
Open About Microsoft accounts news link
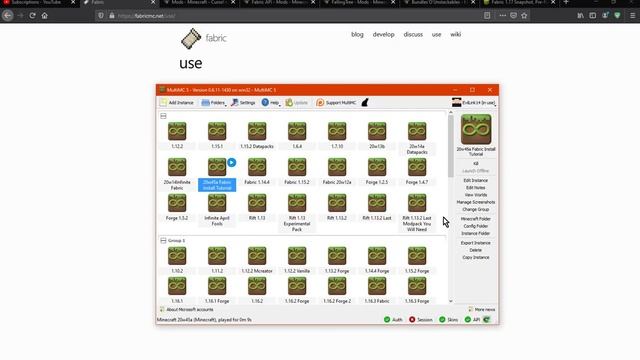[x=186, y=309]
